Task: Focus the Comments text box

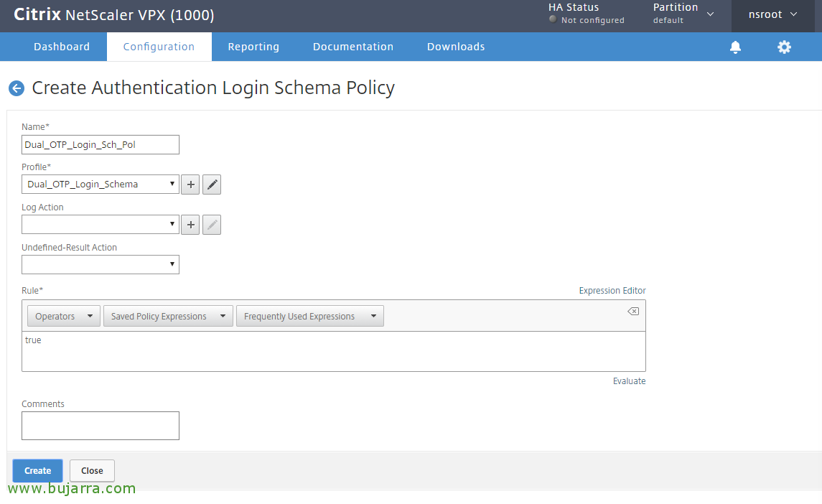Action: coord(100,426)
